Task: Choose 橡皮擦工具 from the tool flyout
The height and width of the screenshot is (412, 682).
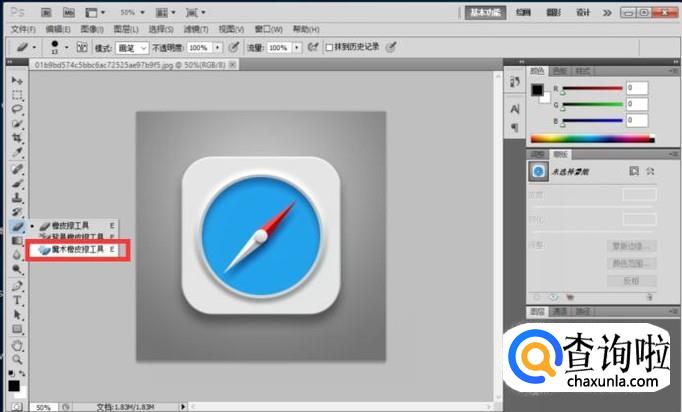Action: [73, 225]
